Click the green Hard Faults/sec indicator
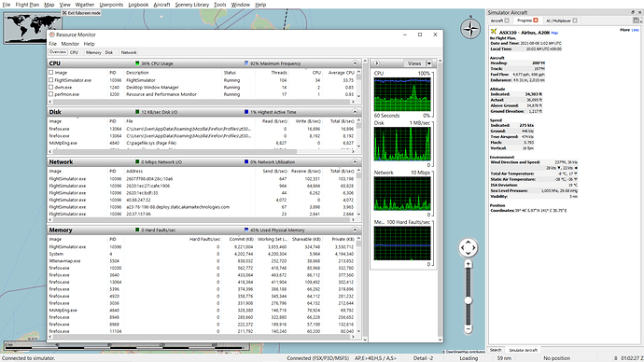 coord(137,230)
